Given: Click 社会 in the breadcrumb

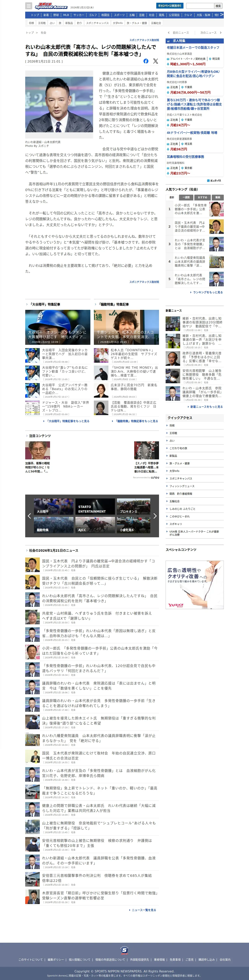Looking at the screenshot, I should pyautogui.click(x=44, y=33).
